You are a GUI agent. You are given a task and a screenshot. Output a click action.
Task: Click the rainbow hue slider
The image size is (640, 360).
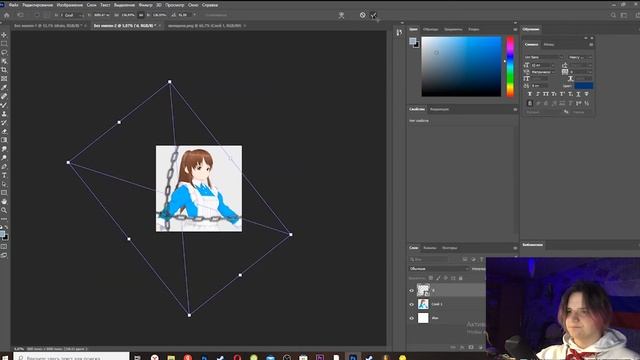510,66
